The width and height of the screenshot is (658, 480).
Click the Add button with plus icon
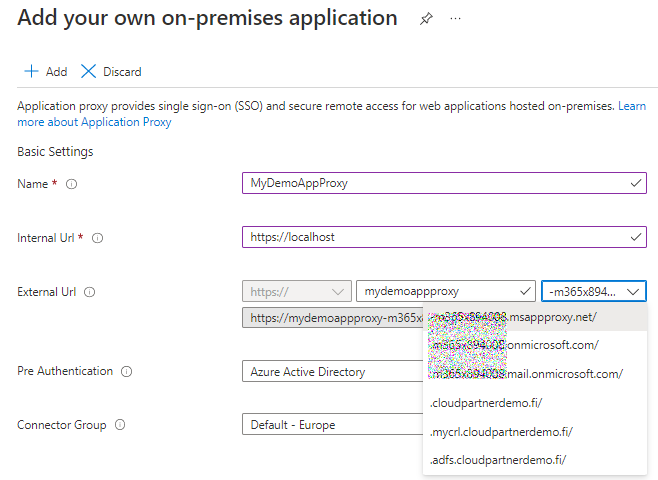[x=45, y=72]
